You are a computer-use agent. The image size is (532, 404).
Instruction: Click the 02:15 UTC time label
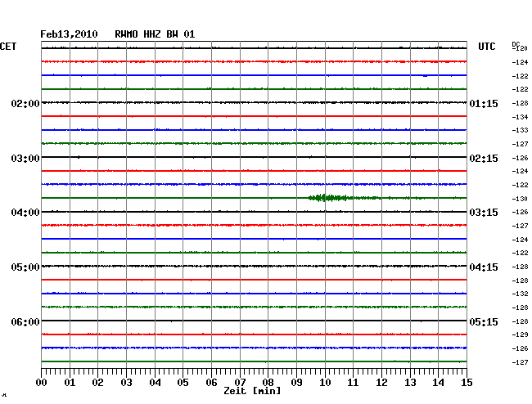[x=484, y=159]
